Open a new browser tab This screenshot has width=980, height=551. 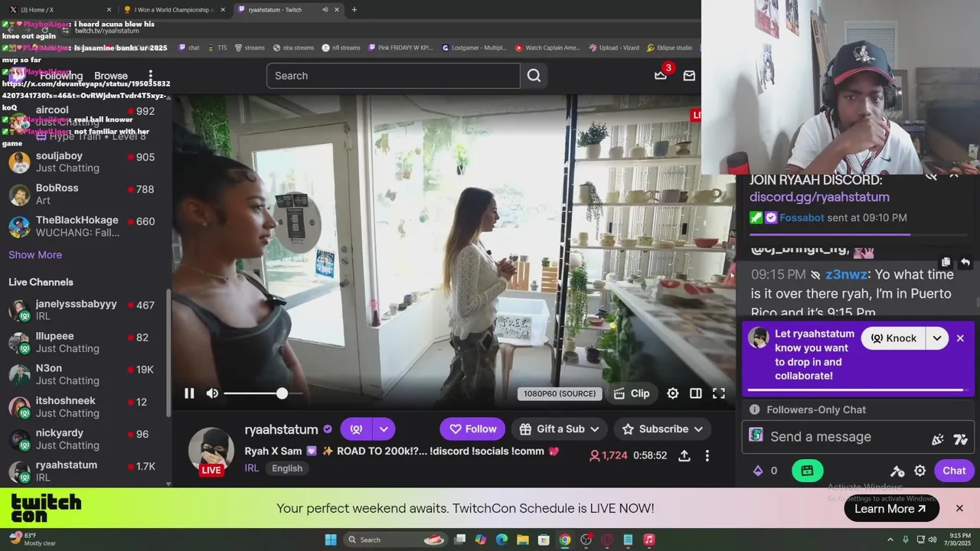354,10
